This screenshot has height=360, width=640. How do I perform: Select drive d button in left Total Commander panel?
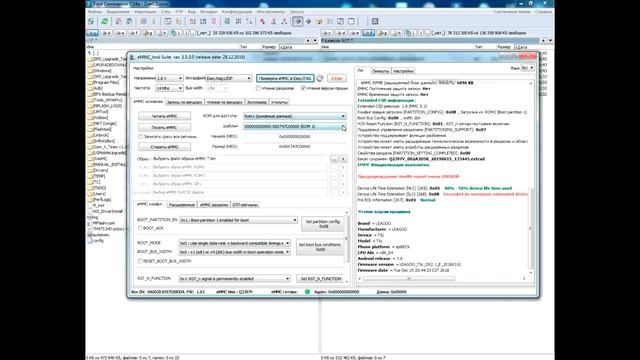pos(107,33)
